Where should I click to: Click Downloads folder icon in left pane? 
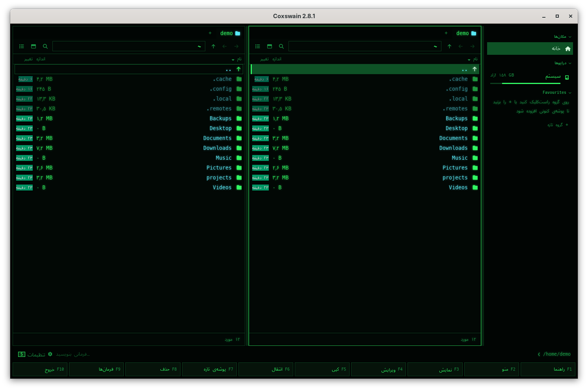pos(239,148)
